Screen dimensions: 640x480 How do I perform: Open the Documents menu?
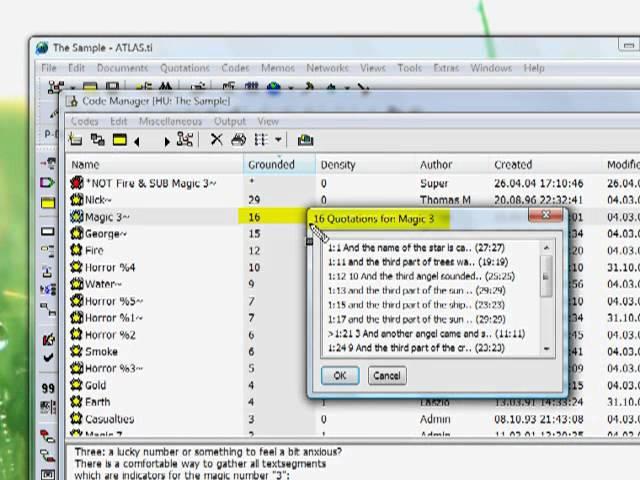[122, 68]
